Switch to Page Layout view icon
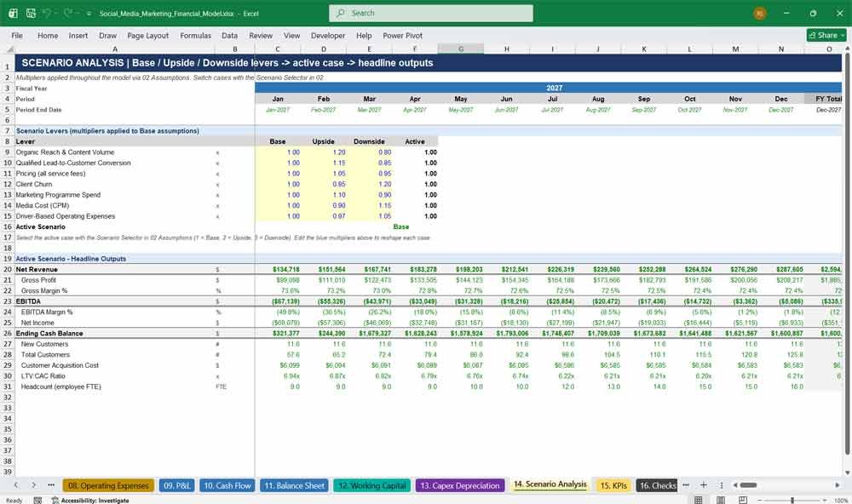The height and width of the screenshot is (504, 852). pos(721,500)
